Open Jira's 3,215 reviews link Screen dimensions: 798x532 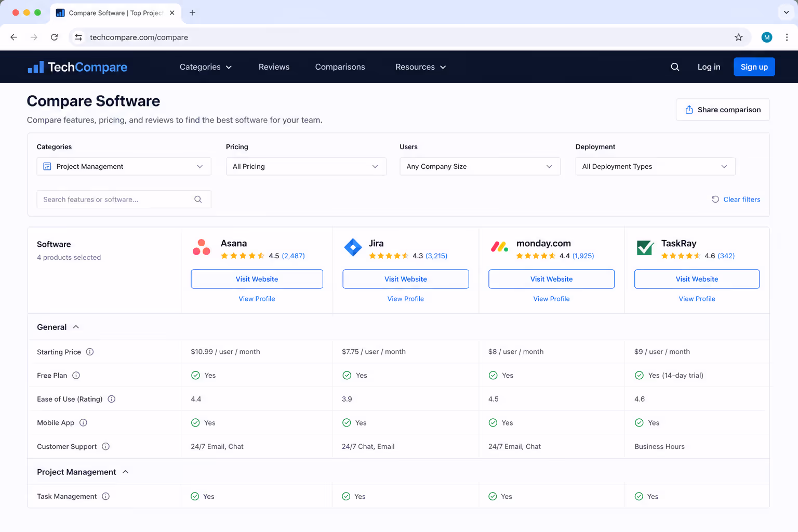pyautogui.click(x=436, y=256)
